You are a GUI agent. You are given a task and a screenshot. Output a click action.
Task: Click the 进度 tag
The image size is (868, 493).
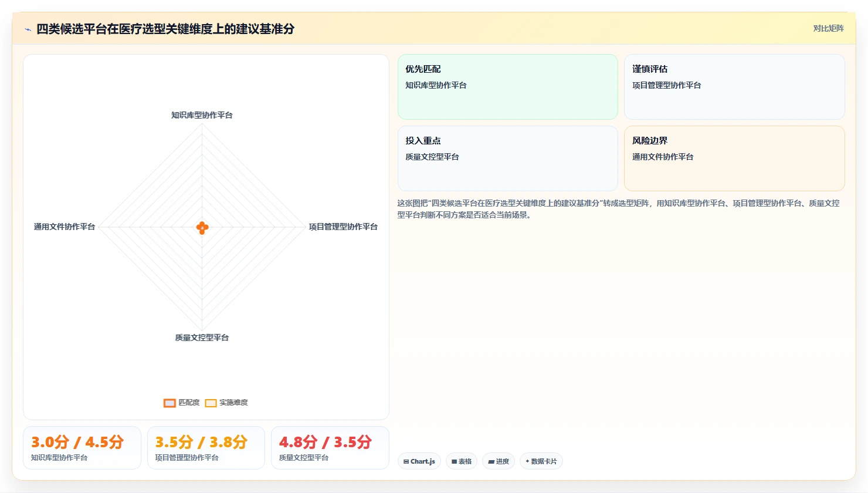(x=499, y=461)
